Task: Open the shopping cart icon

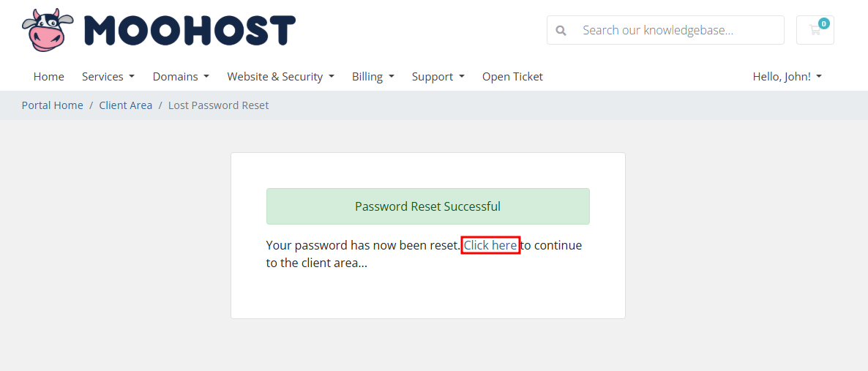Action: click(x=815, y=30)
